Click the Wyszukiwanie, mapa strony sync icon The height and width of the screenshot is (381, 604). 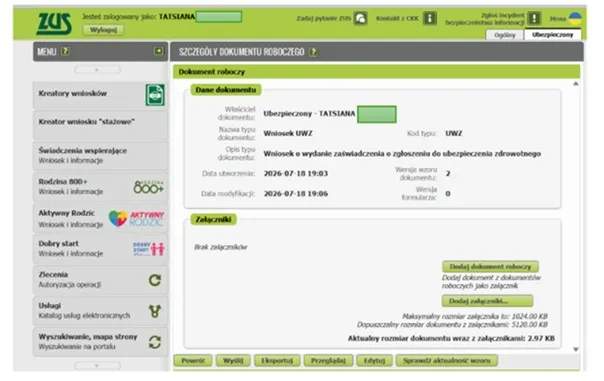[x=155, y=342]
